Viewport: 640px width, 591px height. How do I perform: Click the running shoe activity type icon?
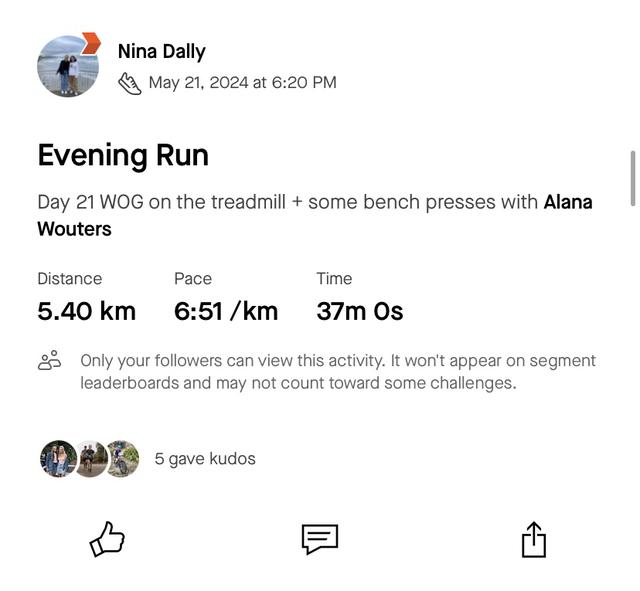(x=130, y=83)
